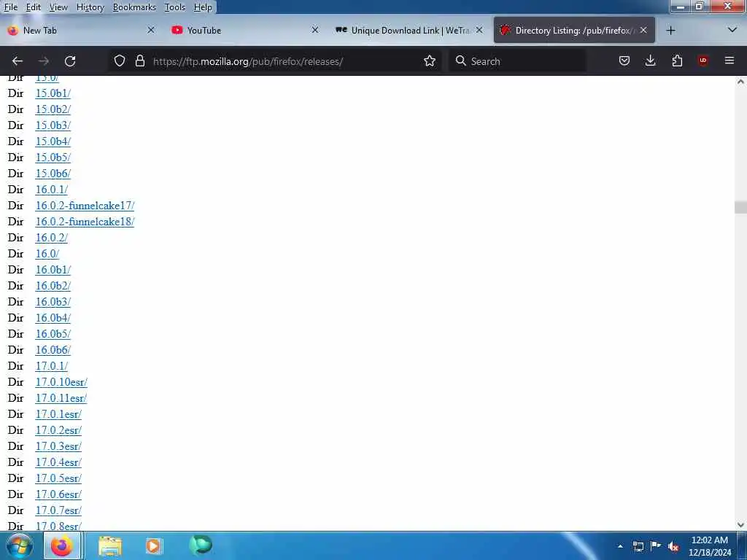This screenshot has height=560, width=747.
Task: Open the 17.0.7esr/ directory link
Action: [x=58, y=510]
